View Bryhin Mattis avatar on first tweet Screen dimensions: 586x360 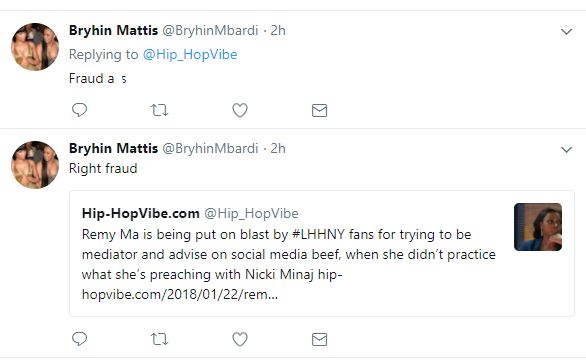point(35,47)
